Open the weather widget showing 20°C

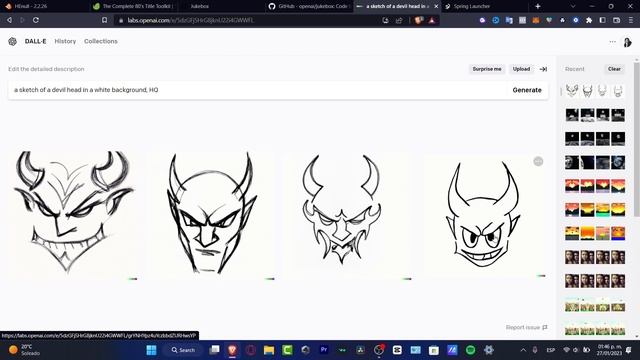24,350
